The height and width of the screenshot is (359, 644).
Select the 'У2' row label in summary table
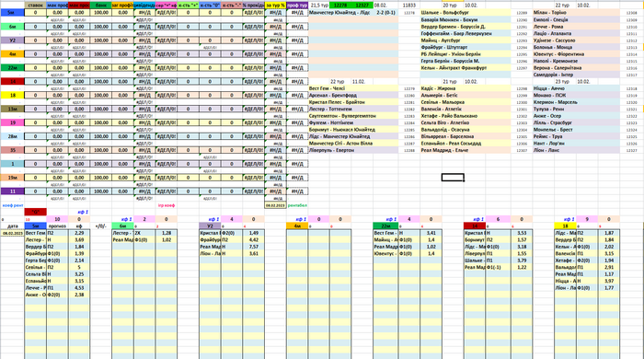coord(12,41)
